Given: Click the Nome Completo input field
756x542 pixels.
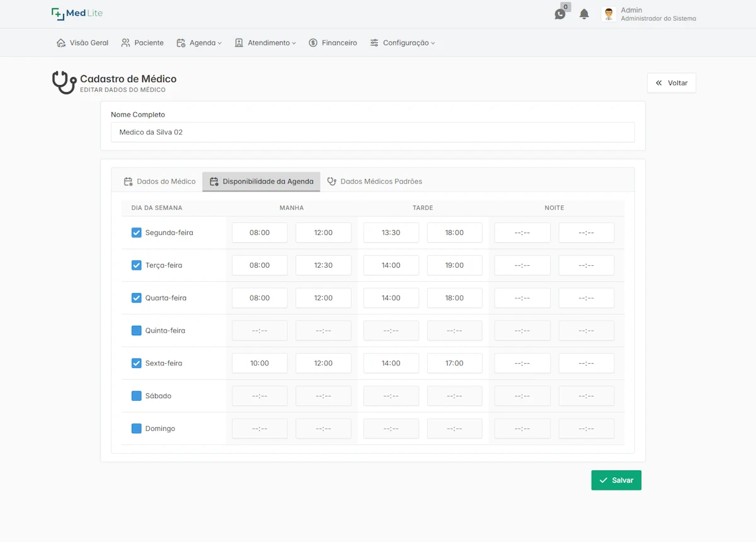Looking at the screenshot, I should pyautogui.click(x=372, y=132).
